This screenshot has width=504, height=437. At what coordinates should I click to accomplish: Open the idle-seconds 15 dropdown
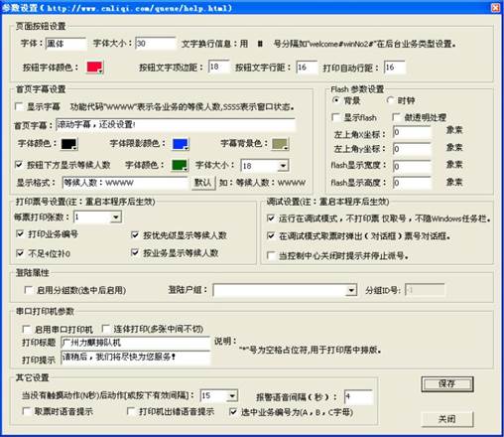232,395
